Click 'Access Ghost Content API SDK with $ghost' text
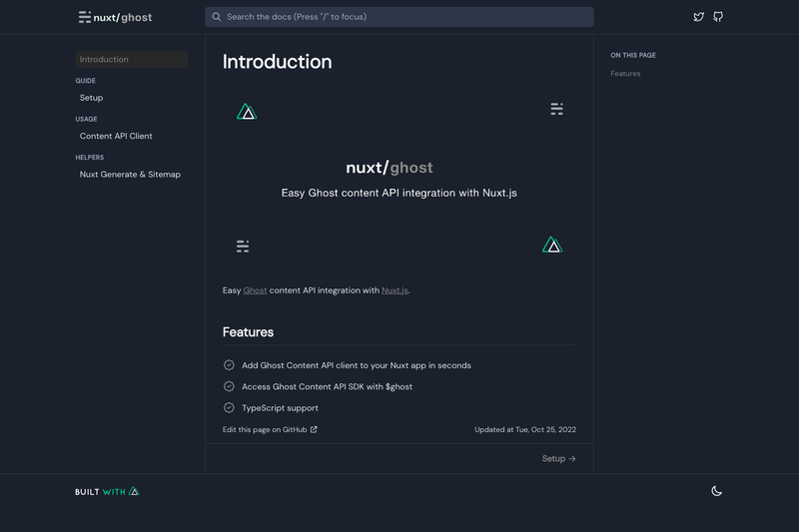 [x=328, y=386]
